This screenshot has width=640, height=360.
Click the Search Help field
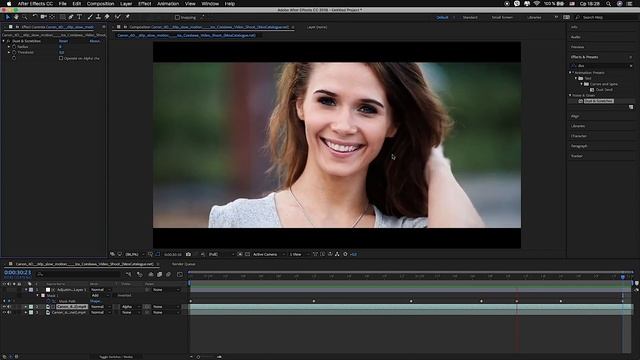(606, 18)
